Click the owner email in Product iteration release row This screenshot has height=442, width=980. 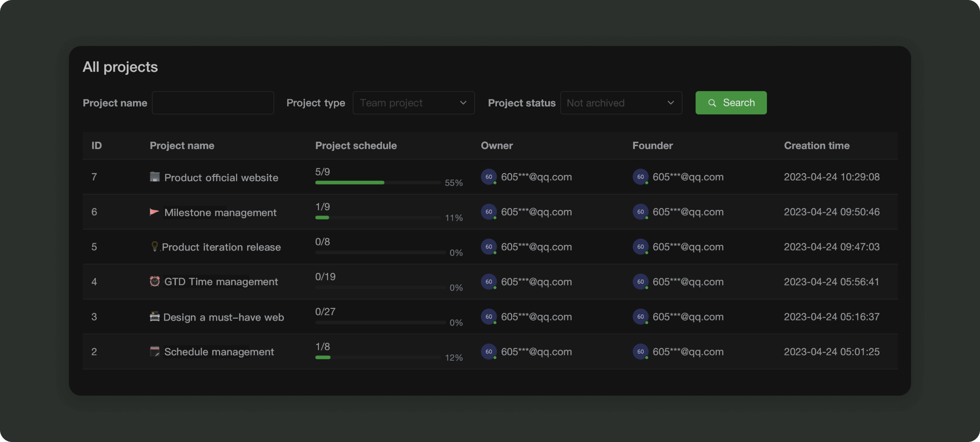point(536,247)
